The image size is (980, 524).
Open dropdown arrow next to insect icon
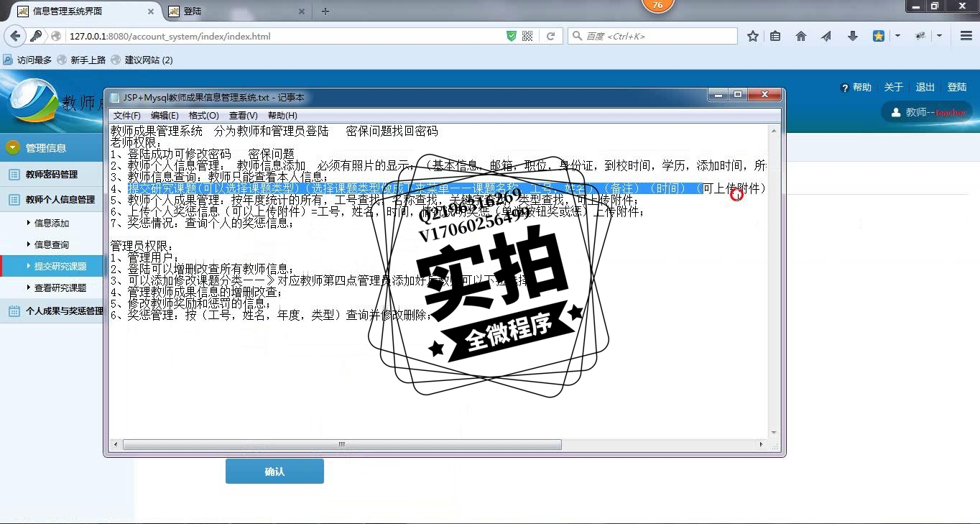pyautogui.click(x=939, y=36)
